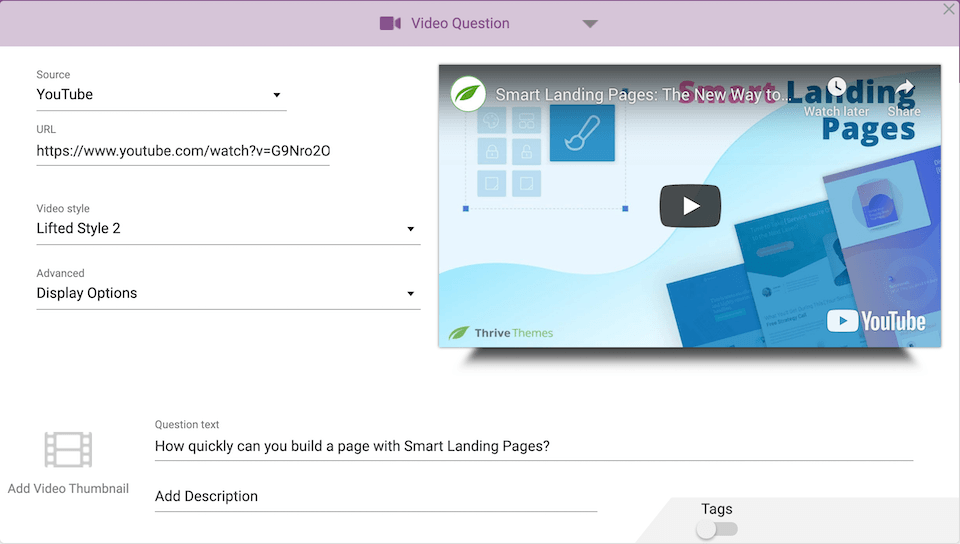Click the YouTube logo on the video
This screenshot has height=544, width=960.
point(876,321)
